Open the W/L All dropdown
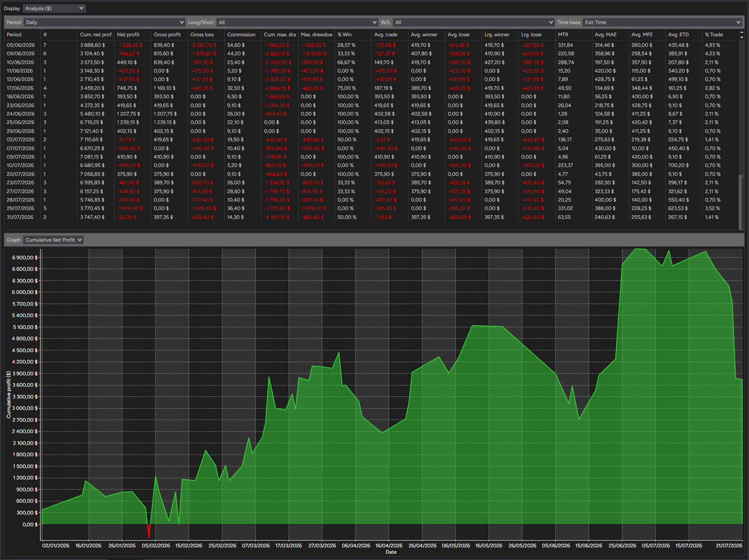The image size is (749, 560). coord(473,22)
